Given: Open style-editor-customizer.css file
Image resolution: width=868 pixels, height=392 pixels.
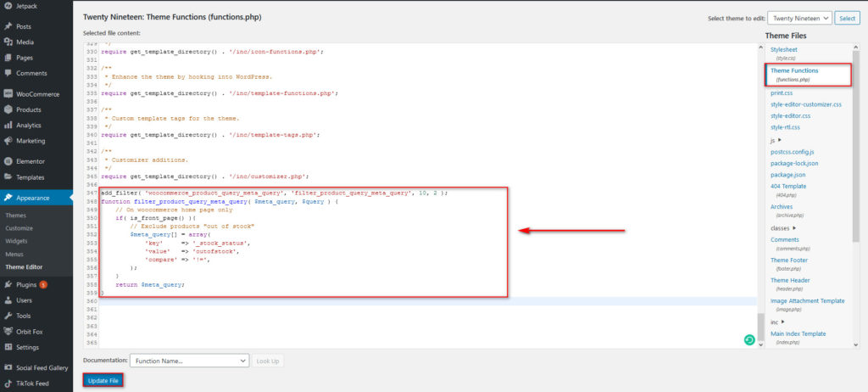Looking at the screenshot, I should click(806, 104).
